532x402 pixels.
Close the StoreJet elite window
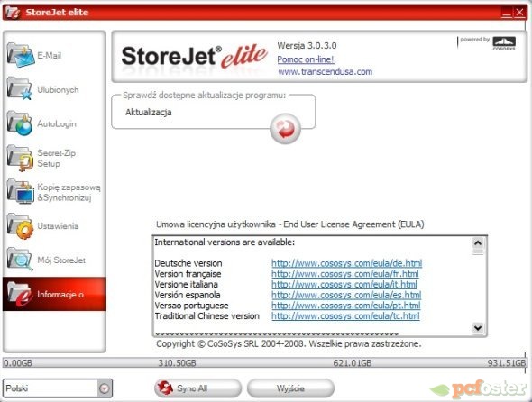(519, 13)
